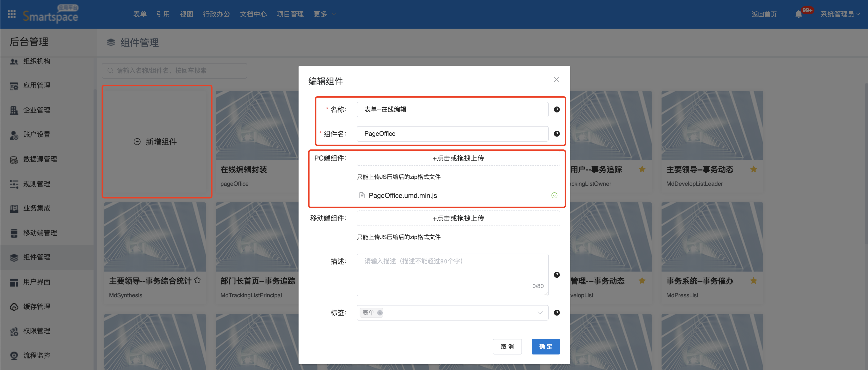Remove the 表单 tag with its x icon
Screen dimensions: 868x370
[x=380, y=313]
